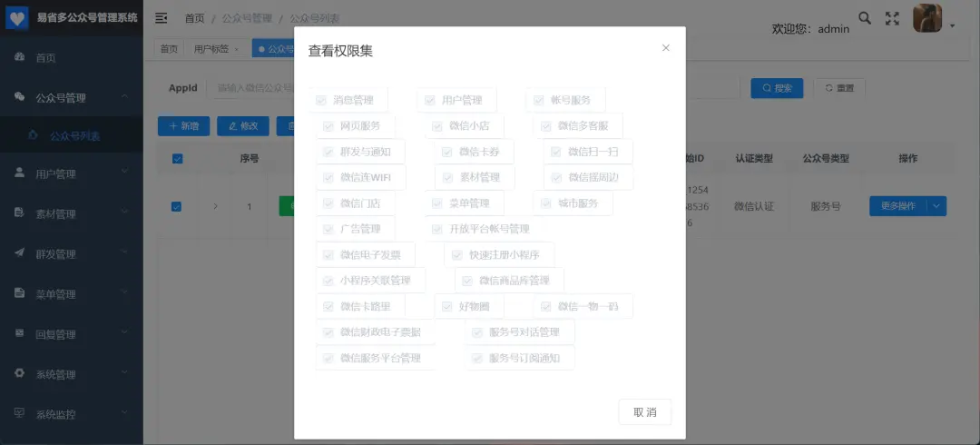Click the paper plane icon beside 群发管理
The width and height of the screenshot is (980, 445).
19,253
